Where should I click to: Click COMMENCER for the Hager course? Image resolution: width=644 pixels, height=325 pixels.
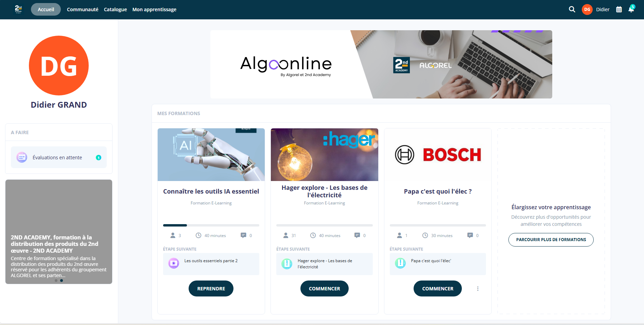324,288
